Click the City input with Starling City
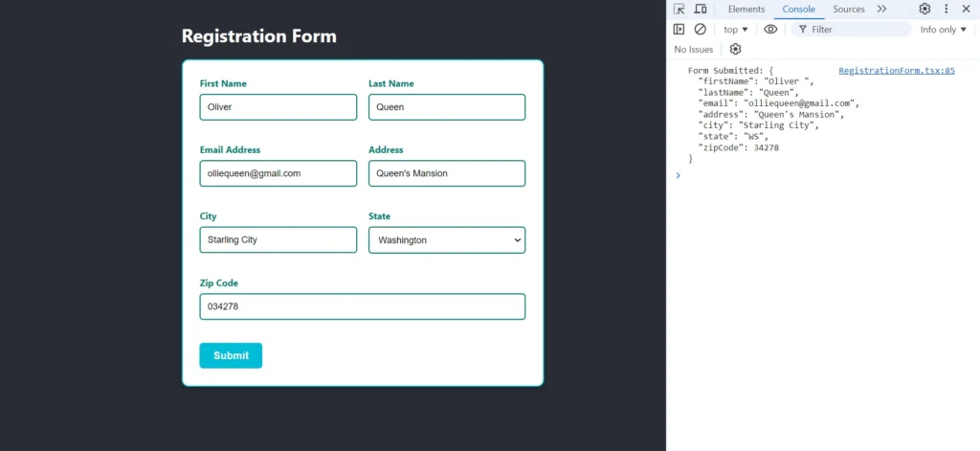980x451 pixels. pos(278,239)
